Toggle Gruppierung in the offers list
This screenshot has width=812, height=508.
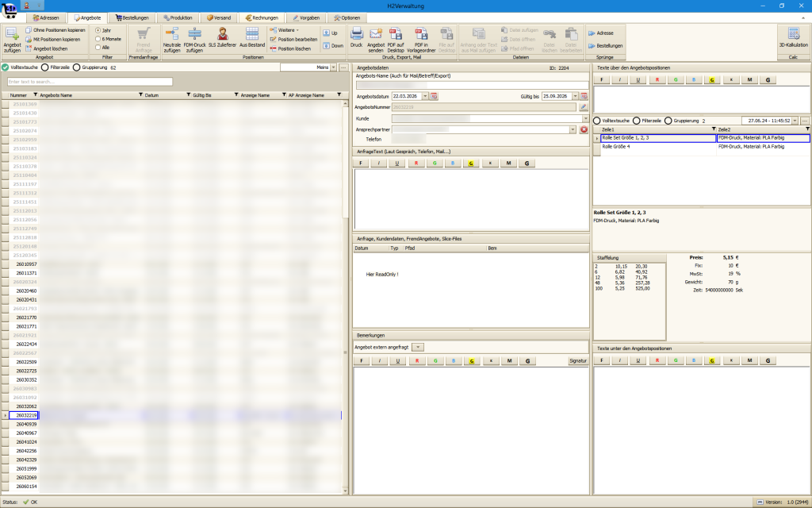77,67
